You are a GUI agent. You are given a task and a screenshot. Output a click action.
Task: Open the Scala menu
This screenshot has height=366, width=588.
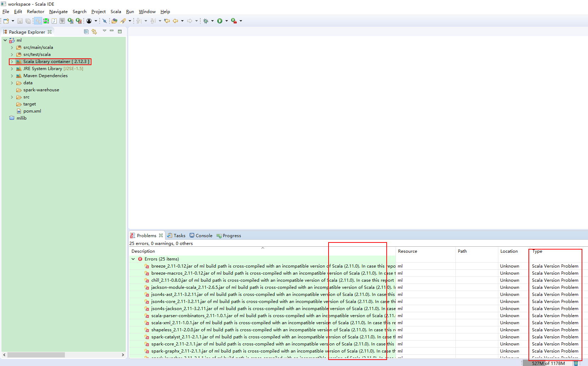click(x=116, y=12)
